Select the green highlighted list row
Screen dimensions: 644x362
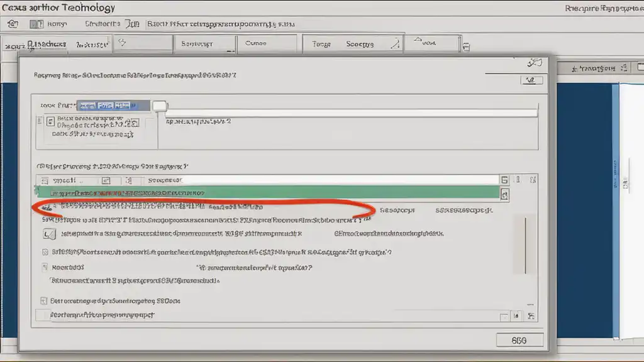268,192
